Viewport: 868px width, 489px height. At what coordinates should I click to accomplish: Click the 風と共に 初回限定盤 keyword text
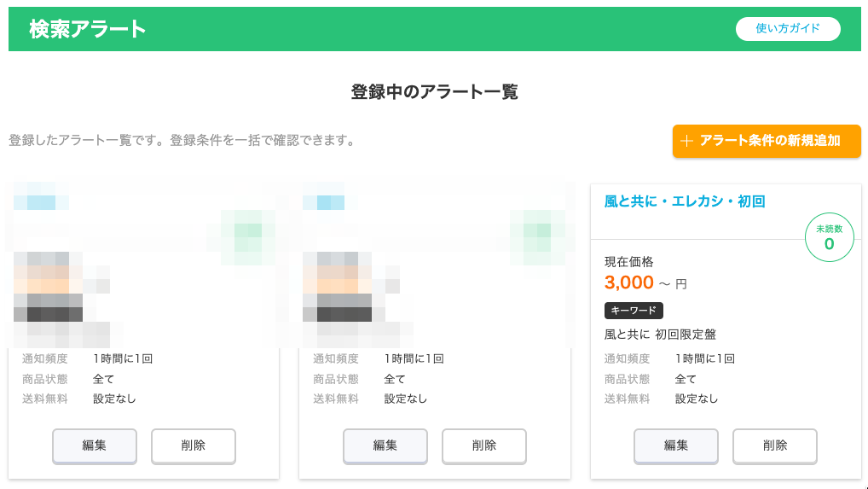coord(660,335)
